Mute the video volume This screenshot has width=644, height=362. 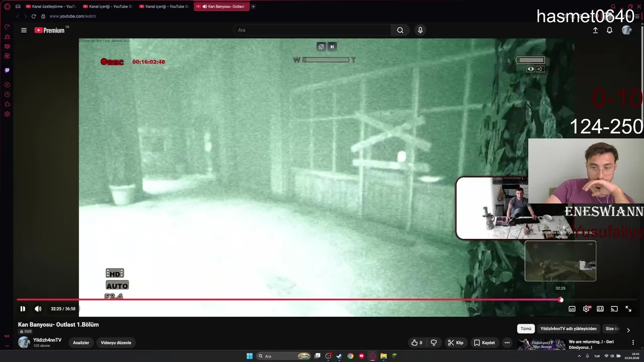click(x=38, y=309)
